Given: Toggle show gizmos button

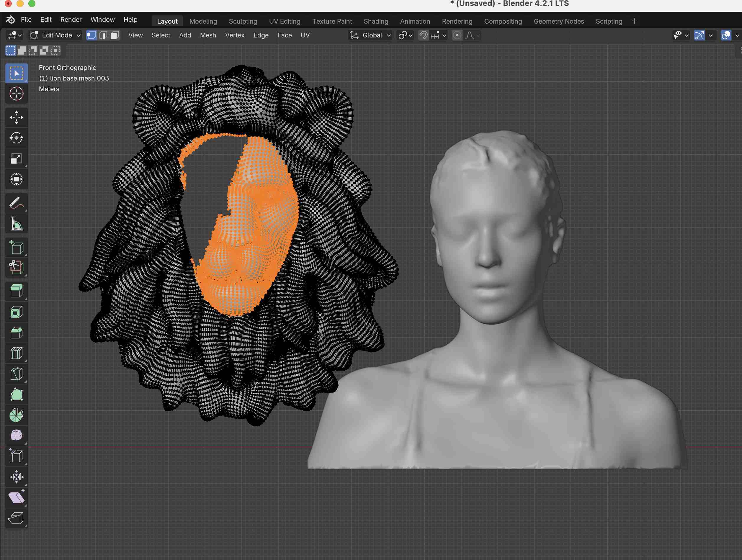Looking at the screenshot, I should point(699,35).
